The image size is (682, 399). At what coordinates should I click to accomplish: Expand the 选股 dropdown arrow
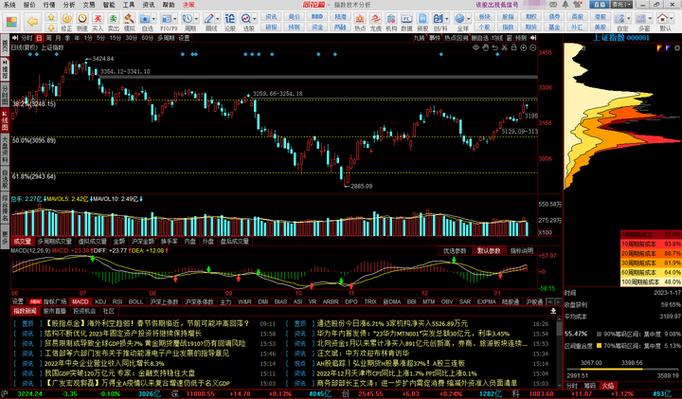tap(255, 19)
